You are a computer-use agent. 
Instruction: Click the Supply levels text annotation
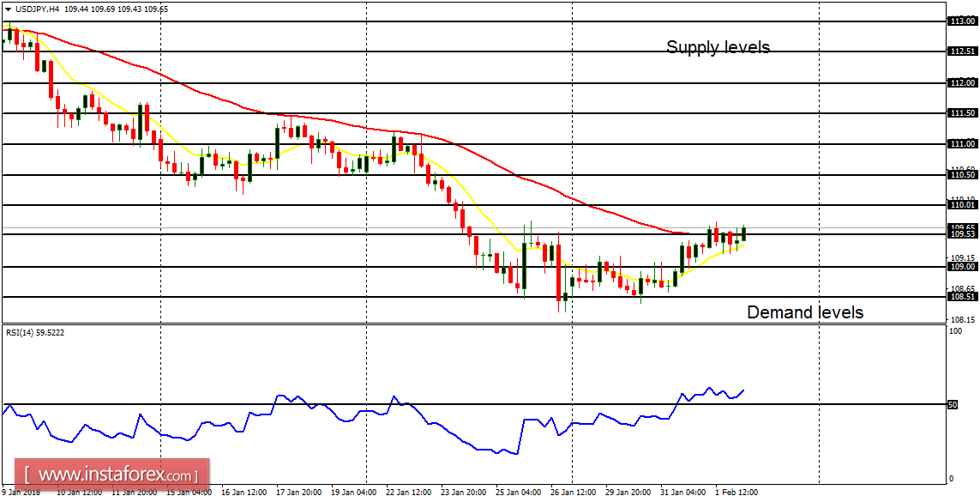[x=718, y=47]
